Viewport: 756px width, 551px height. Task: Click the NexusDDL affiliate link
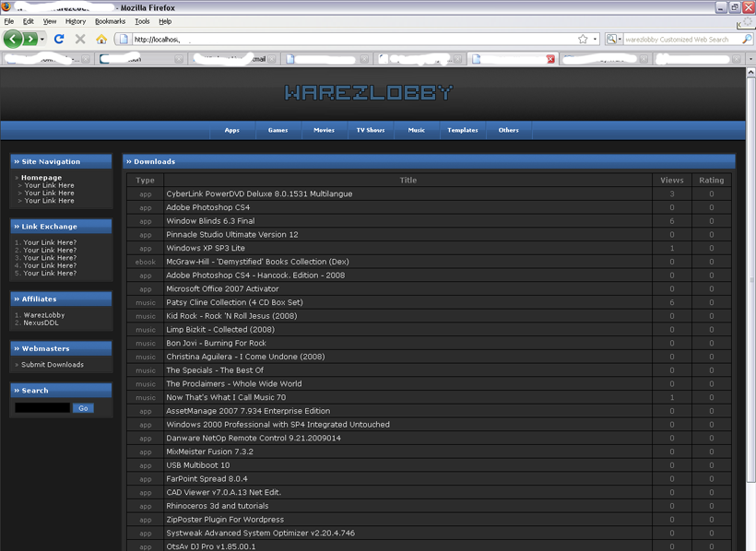click(41, 322)
